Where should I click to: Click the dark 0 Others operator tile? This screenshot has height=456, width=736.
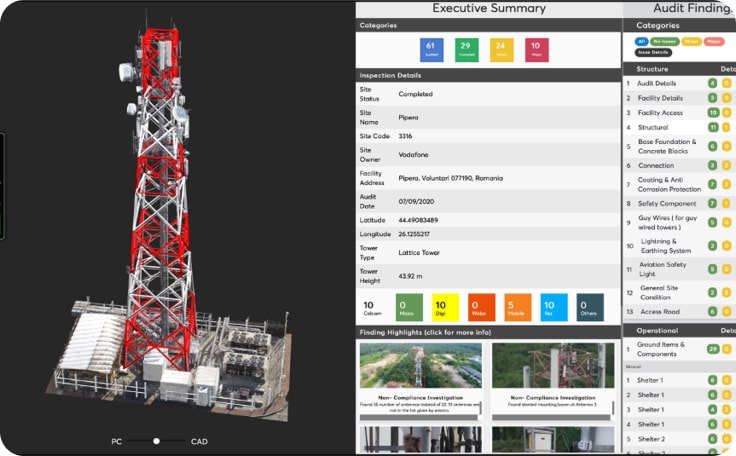tap(590, 308)
